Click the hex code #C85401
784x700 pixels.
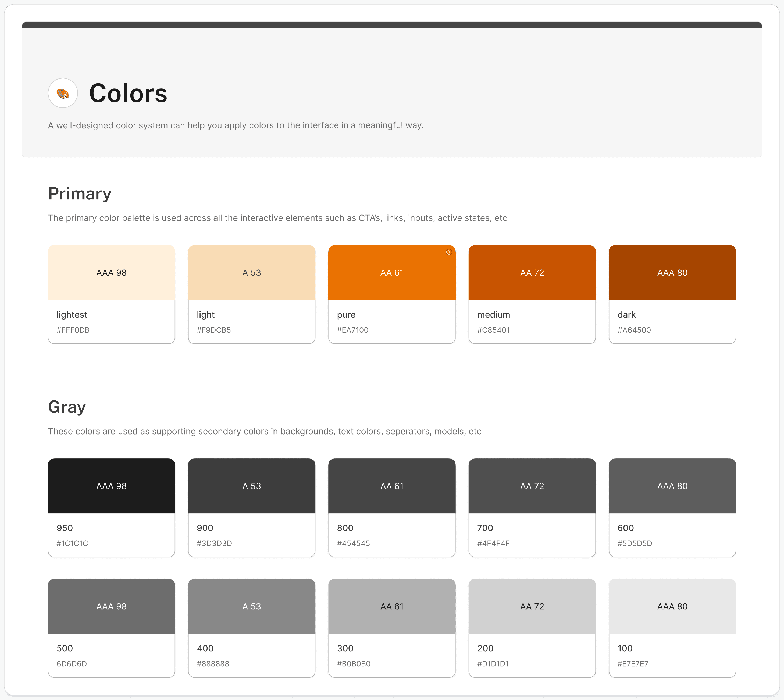(x=493, y=330)
